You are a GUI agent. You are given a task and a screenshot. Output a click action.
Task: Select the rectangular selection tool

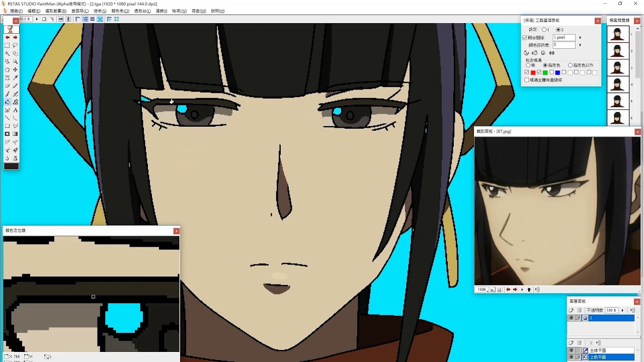pos(7,45)
